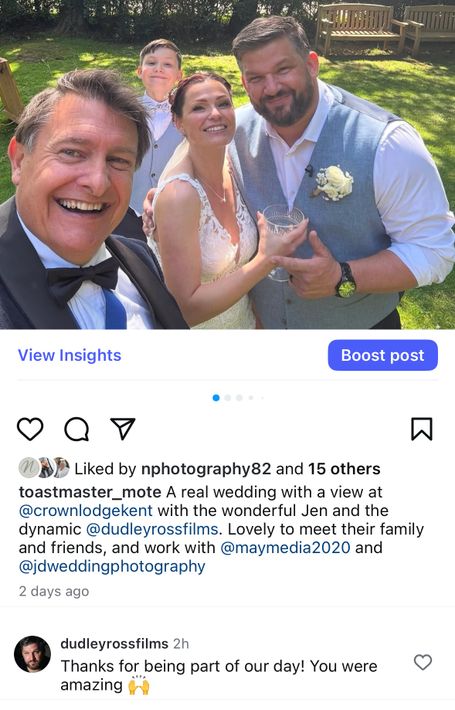Open @dudleyrossfilms mention in caption
The image size is (455, 710).
click(152, 529)
